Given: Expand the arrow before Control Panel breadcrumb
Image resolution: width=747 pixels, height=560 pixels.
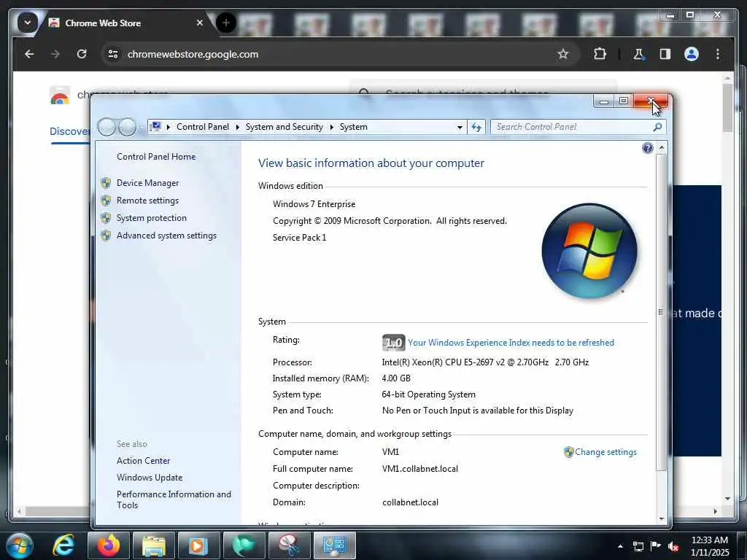Looking at the screenshot, I should click(x=169, y=127).
